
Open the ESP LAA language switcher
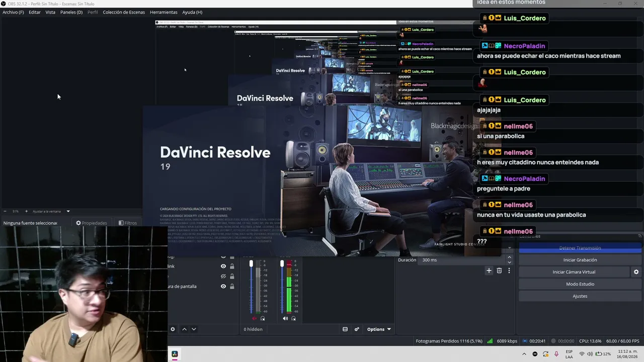click(x=569, y=354)
